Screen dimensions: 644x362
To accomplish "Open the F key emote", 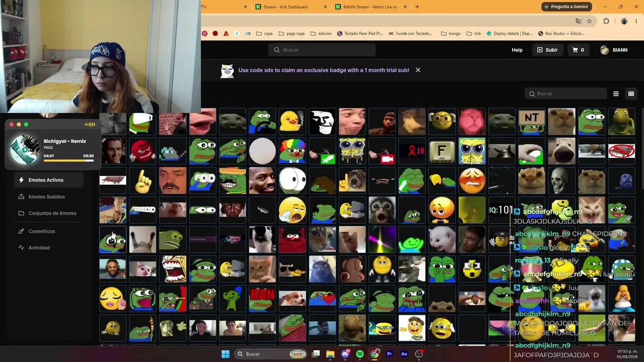I will [x=442, y=151].
